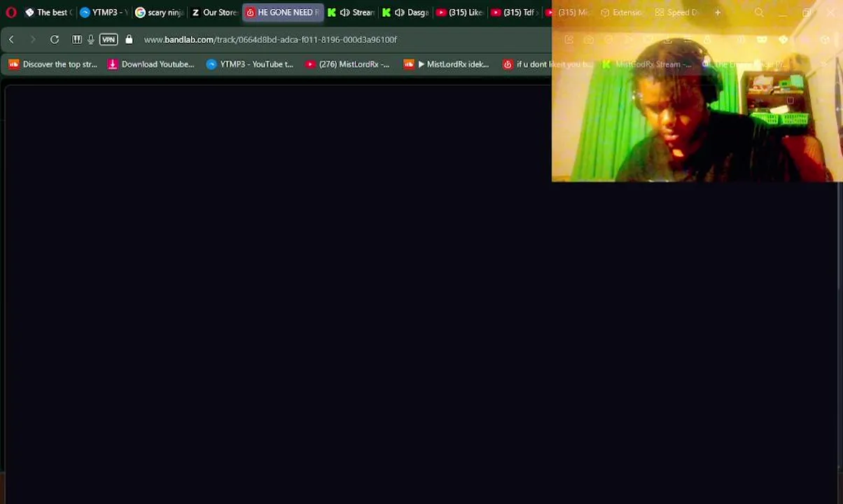
Task: Switch to 'The best' tab
Action: click(x=48, y=13)
